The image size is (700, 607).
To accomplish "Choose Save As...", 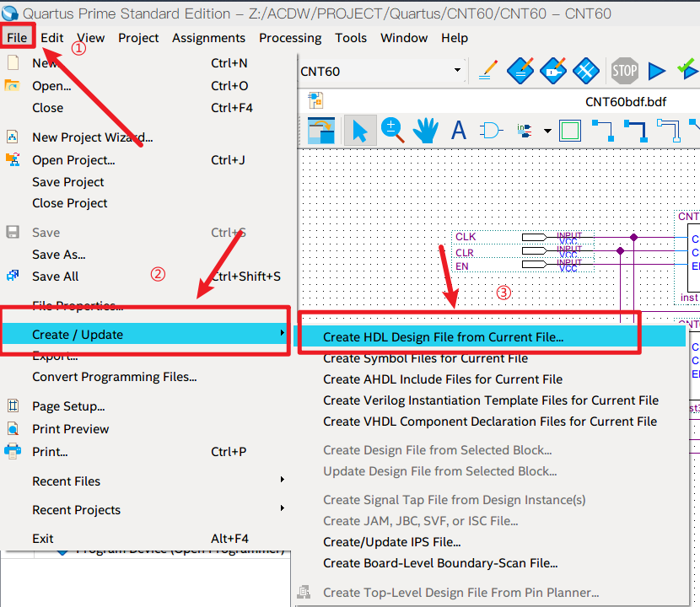I will pyautogui.click(x=58, y=255).
